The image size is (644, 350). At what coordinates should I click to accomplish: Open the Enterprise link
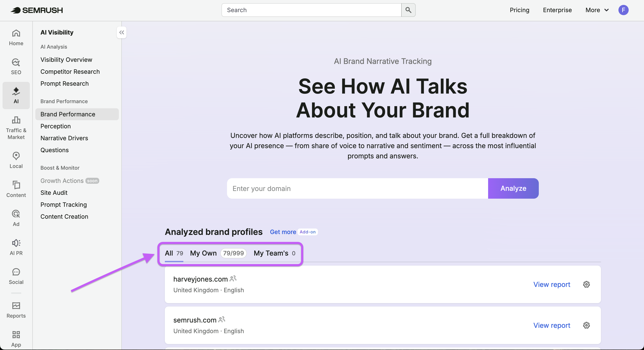(x=557, y=10)
